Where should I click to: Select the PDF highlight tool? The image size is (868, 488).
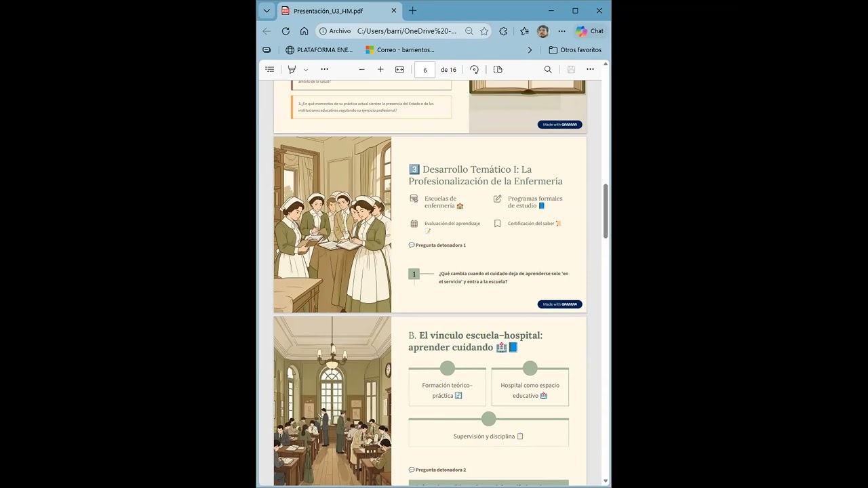click(x=292, y=70)
